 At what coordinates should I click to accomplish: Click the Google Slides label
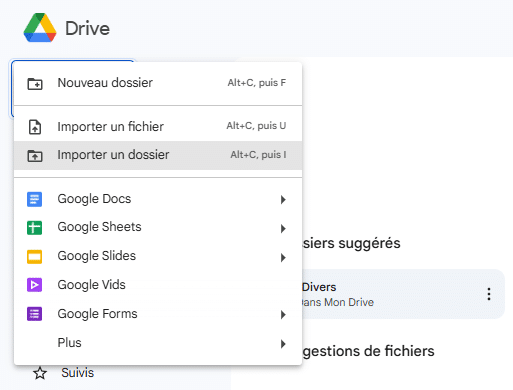97,256
